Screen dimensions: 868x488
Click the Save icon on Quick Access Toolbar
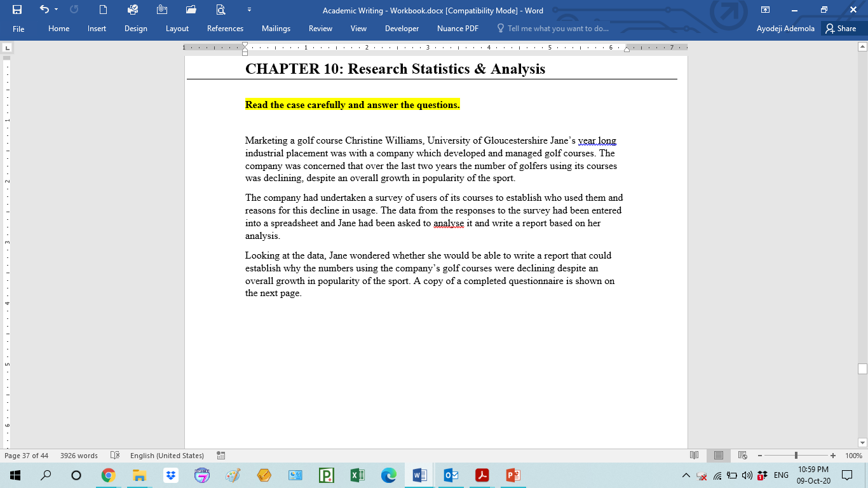click(x=17, y=10)
